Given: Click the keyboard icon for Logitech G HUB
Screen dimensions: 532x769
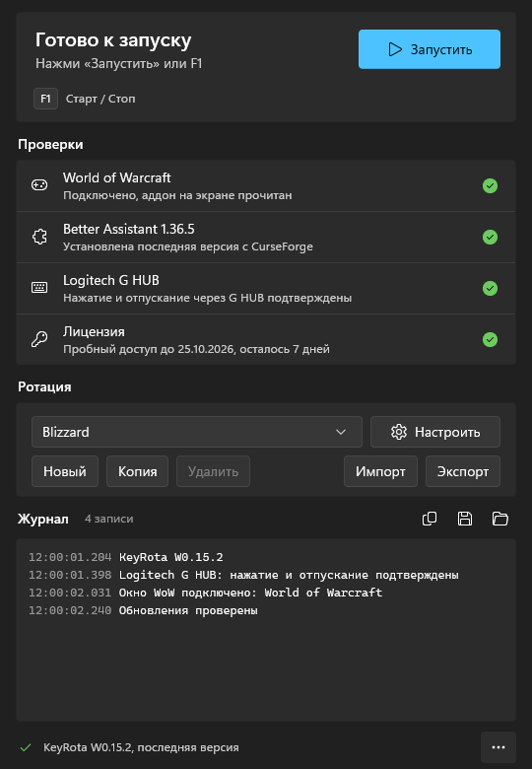Looking at the screenshot, I should click(x=39, y=288).
